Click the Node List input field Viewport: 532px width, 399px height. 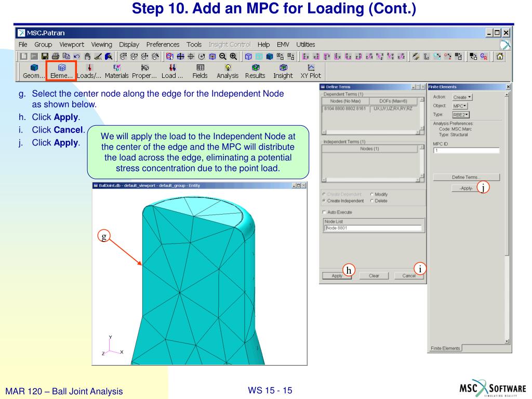pos(373,228)
